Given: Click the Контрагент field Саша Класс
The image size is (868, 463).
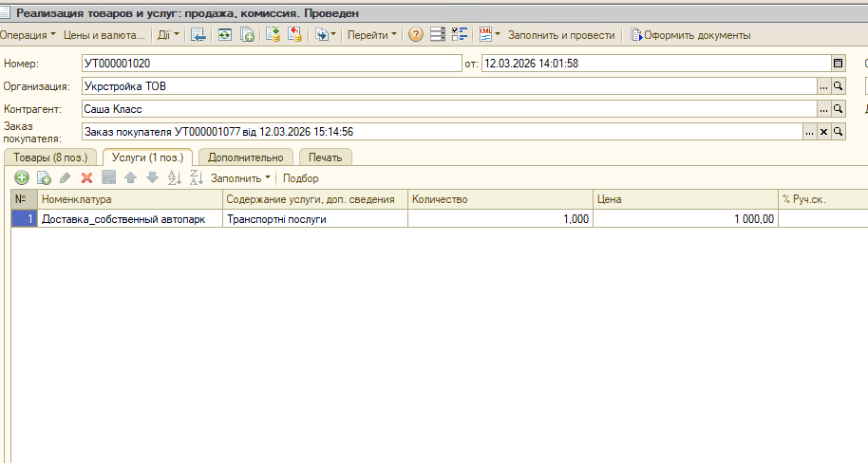Looking at the screenshot, I should coord(449,109).
